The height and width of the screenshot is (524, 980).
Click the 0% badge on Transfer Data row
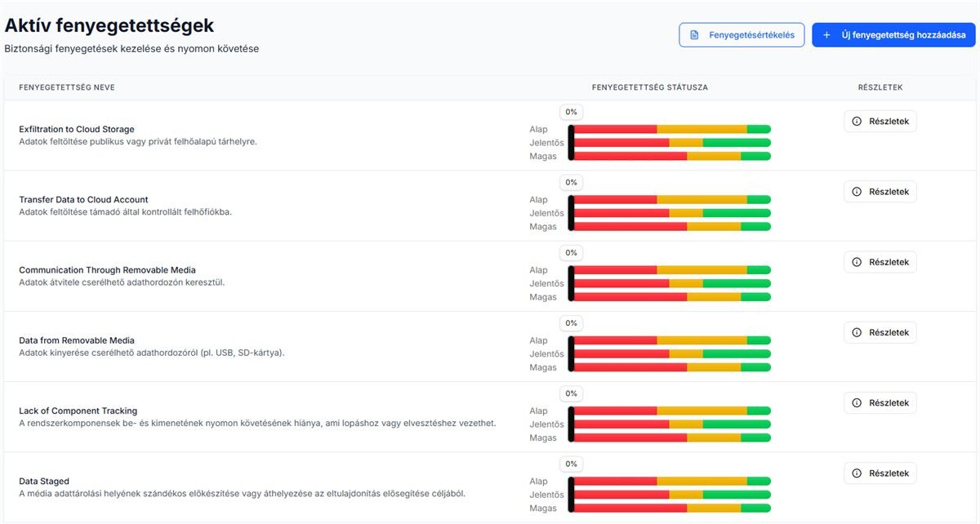571,182
